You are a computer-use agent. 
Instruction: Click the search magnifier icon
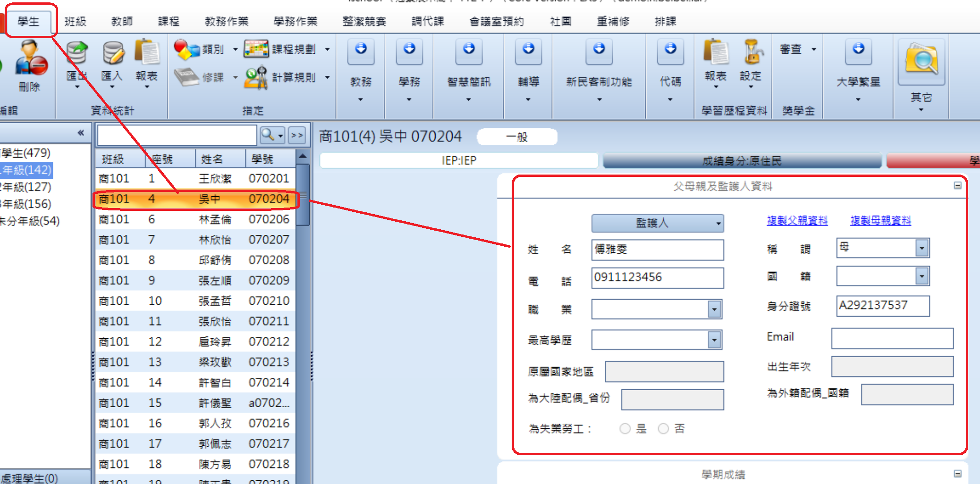[x=268, y=135]
